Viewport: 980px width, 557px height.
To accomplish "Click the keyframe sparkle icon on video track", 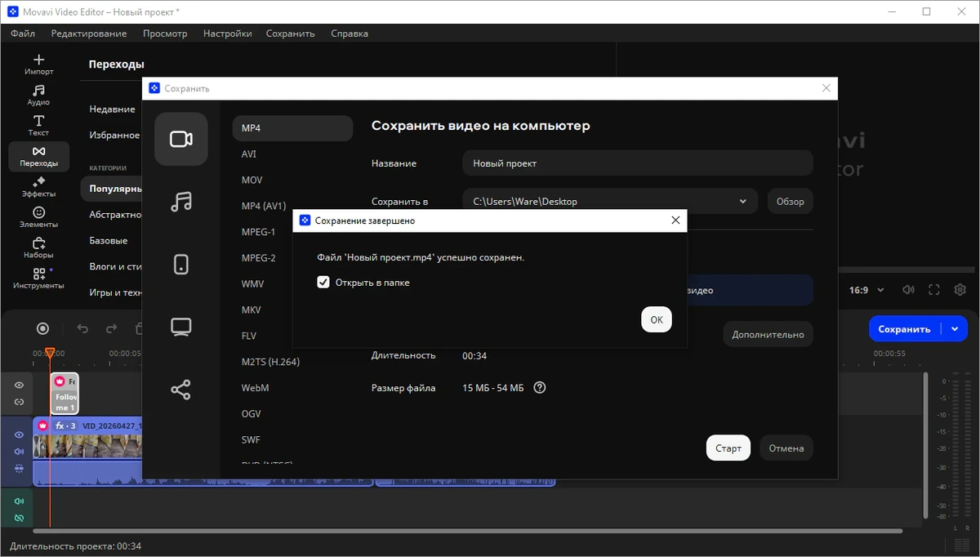I will (x=19, y=469).
